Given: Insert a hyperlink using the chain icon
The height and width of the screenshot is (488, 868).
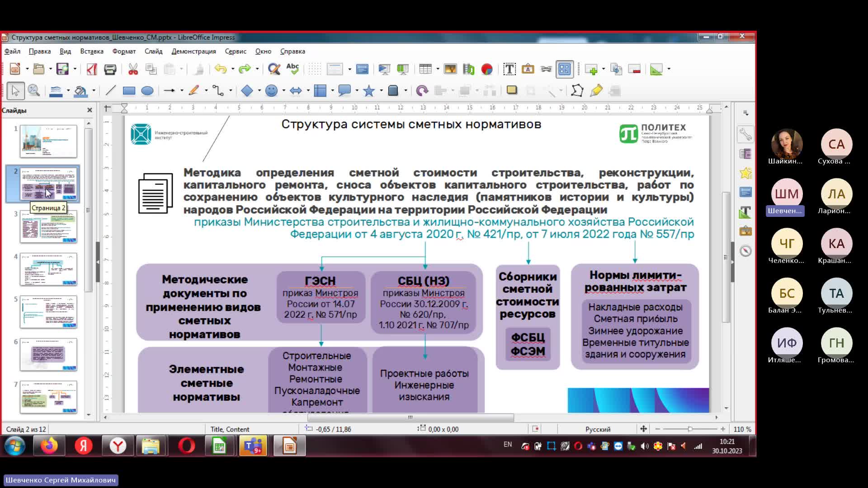Looking at the screenshot, I should [546, 69].
